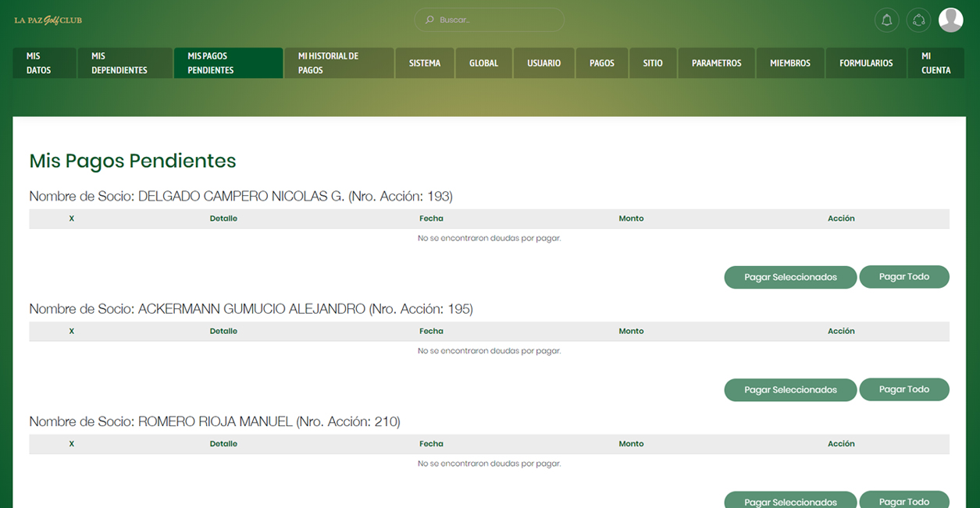The height and width of the screenshot is (508, 980).
Task: Click Pagar Seleccionados for Ackermann Gumucio
Action: [x=790, y=389]
